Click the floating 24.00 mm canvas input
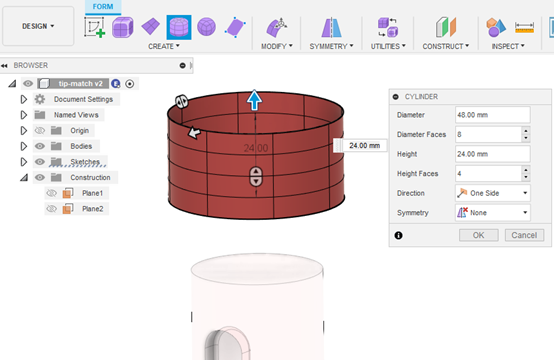Screen dimensions: 554x360 [364, 146]
